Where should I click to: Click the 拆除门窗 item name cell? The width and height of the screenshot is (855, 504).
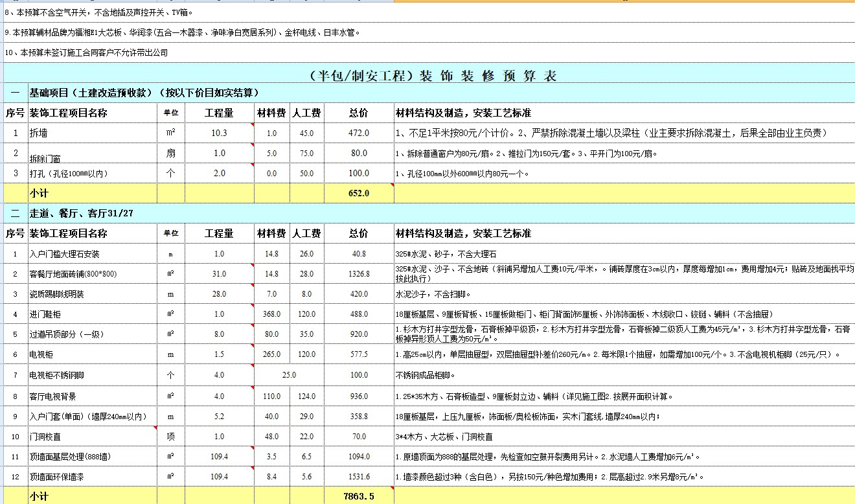(93, 154)
